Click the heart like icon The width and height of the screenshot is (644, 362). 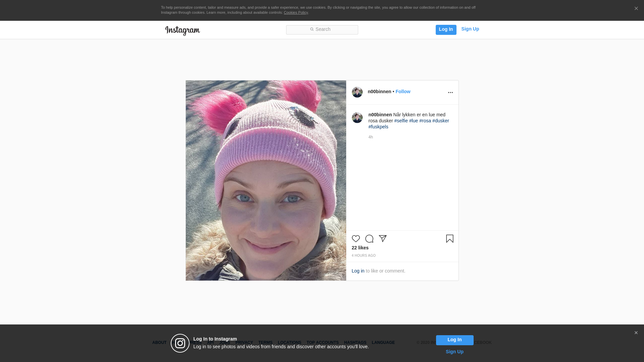(x=356, y=239)
